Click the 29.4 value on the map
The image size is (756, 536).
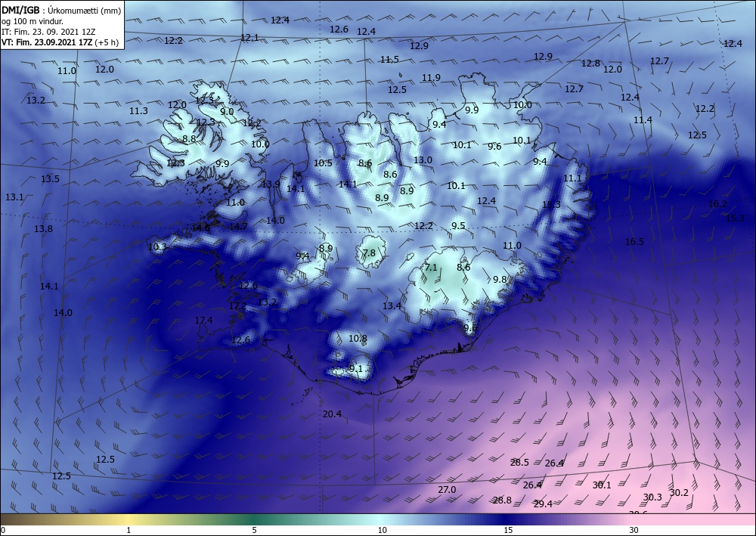(x=543, y=504)
